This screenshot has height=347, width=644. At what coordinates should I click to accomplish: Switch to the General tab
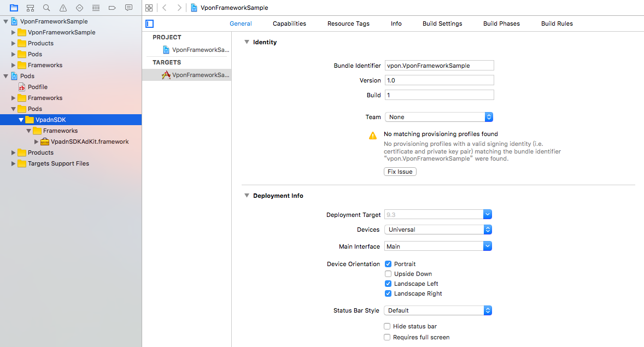coord(241,24)
